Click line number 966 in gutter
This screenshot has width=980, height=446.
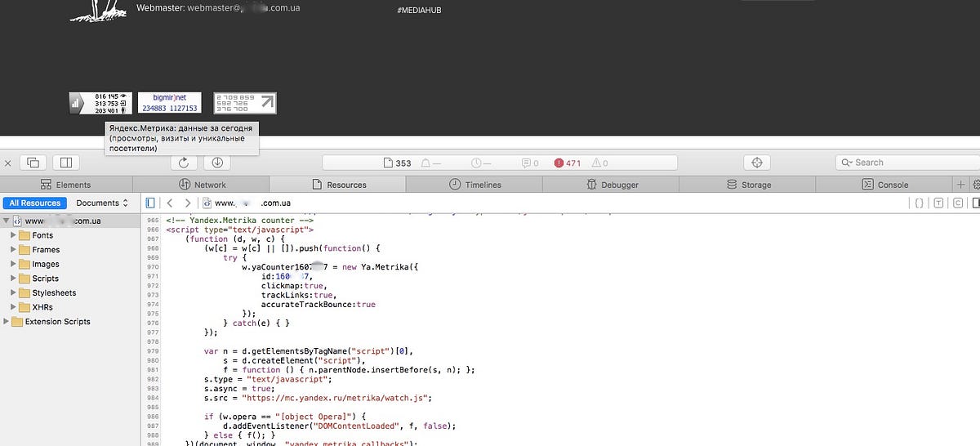(x=153, y=230)
